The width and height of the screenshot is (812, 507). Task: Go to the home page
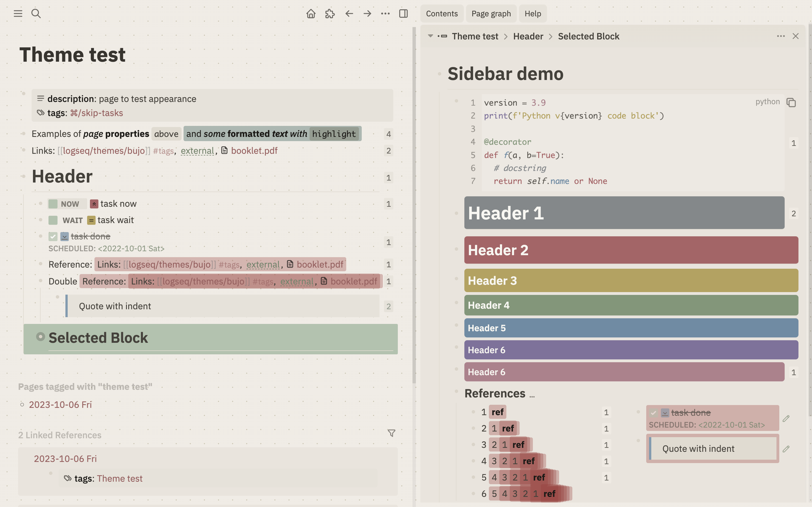click(x=311, y=14)
